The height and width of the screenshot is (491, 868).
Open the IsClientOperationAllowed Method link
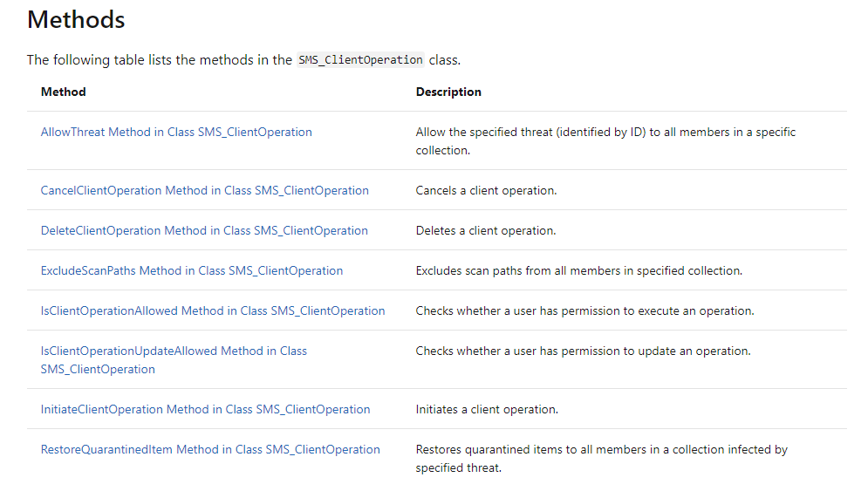click(x=213, y=311)
